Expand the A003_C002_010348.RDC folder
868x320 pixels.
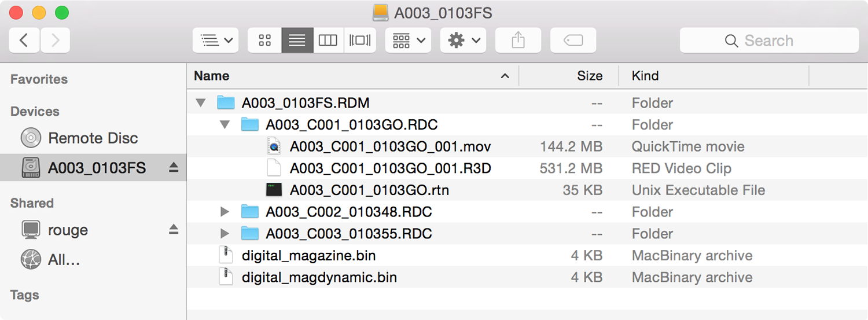coord(225,212)
